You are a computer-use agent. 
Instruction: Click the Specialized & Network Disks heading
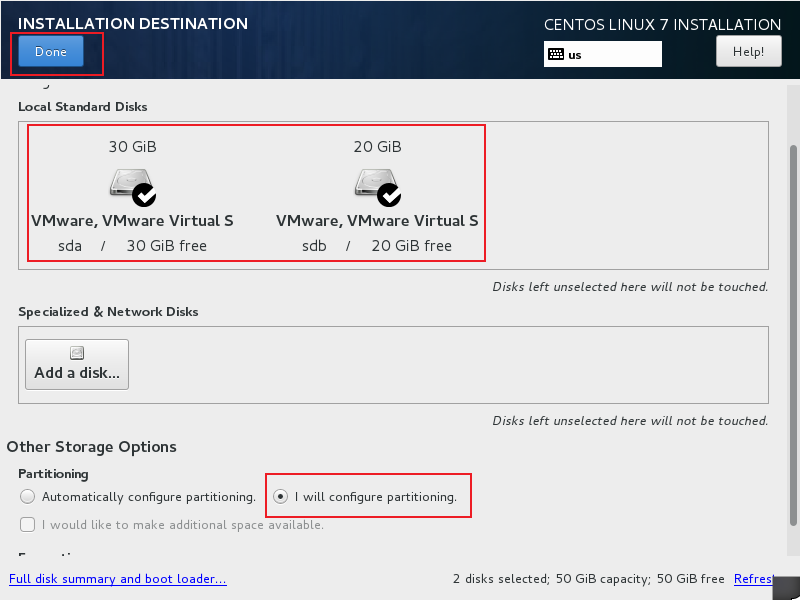tap(108, 312)
